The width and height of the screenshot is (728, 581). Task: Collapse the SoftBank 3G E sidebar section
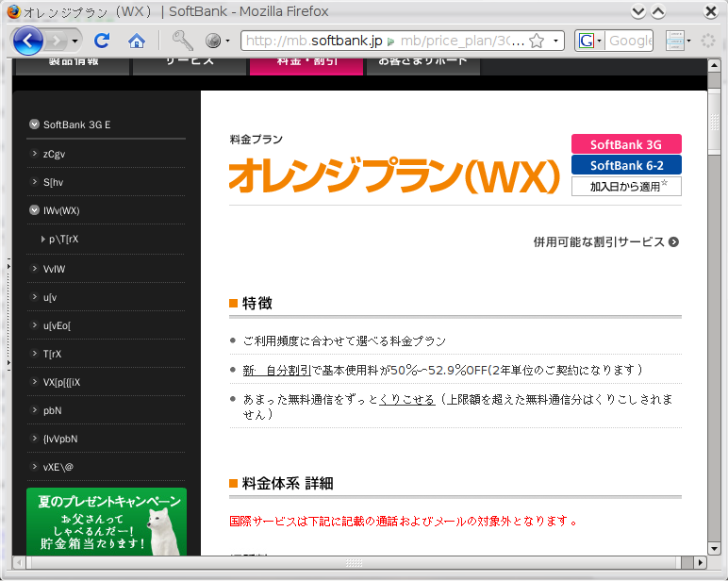coord(35,124)
